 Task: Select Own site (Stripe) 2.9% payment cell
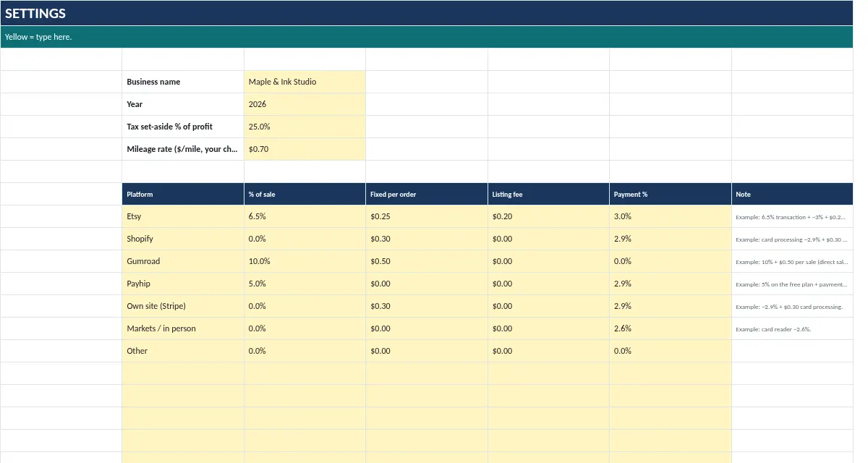click(x=671, y=306)
